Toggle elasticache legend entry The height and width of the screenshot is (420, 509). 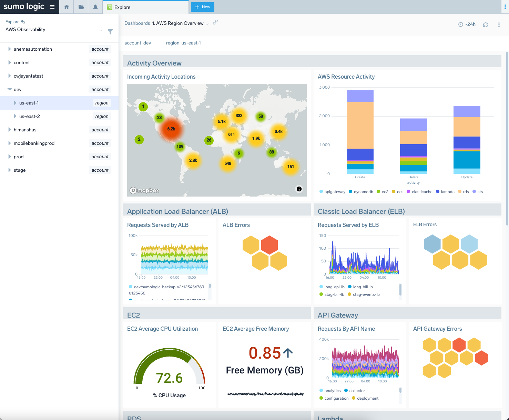[419, 192]
